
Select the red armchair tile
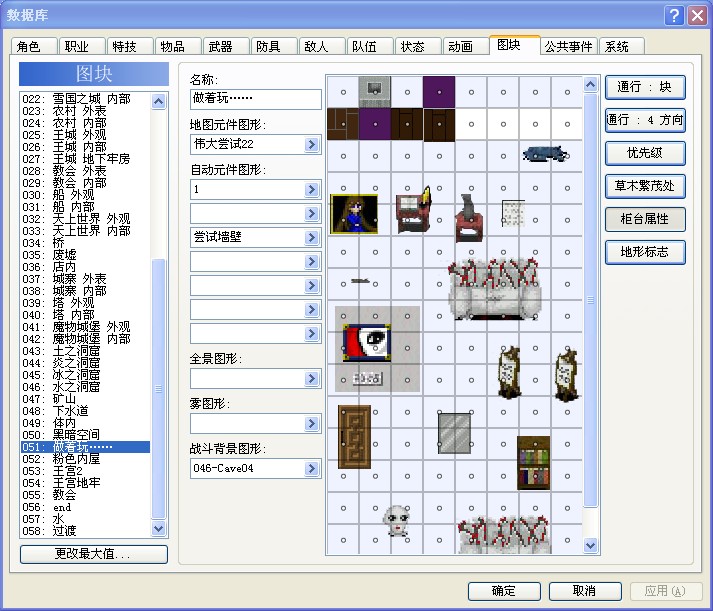[x=469, y=219]
